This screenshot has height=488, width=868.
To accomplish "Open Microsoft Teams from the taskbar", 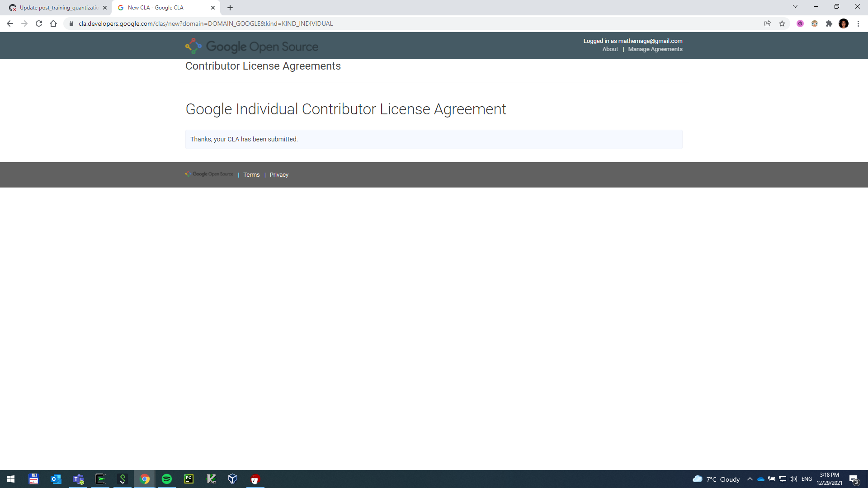I will tap(78, 479).
